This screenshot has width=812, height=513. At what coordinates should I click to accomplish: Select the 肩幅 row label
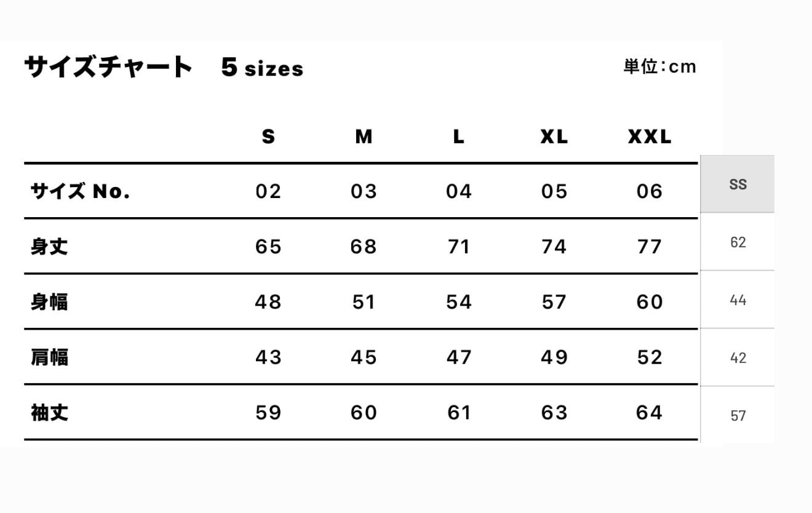pyautogui.click(x=49, y=357)
